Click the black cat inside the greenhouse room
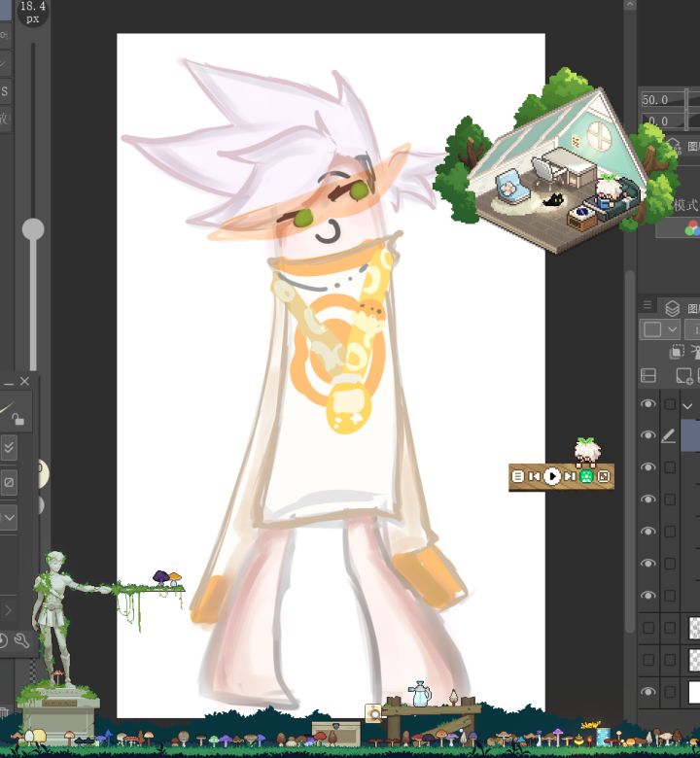This screenshot has height=758, width=700. pos(552,199)
